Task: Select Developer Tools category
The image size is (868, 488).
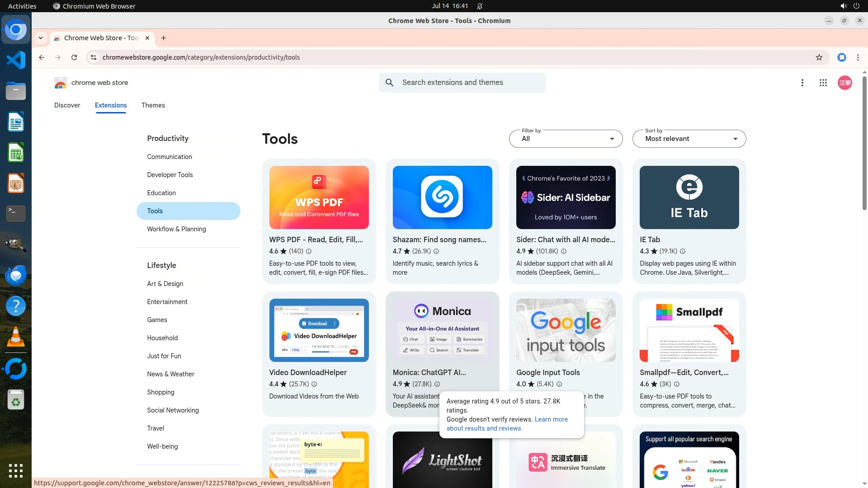Action: 170,175
